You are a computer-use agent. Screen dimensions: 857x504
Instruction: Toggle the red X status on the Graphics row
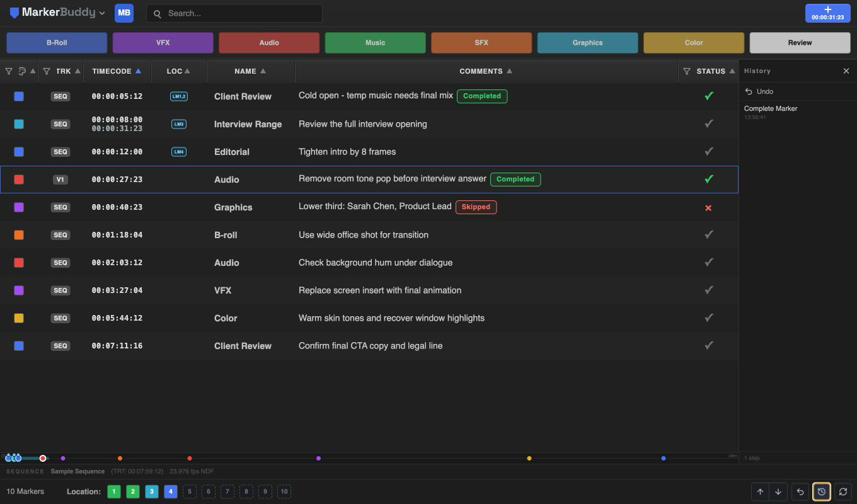click(x=708, y=207)
